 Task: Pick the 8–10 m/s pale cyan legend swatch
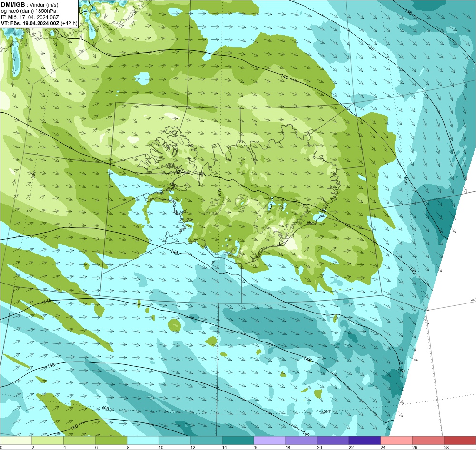(143, 440)
